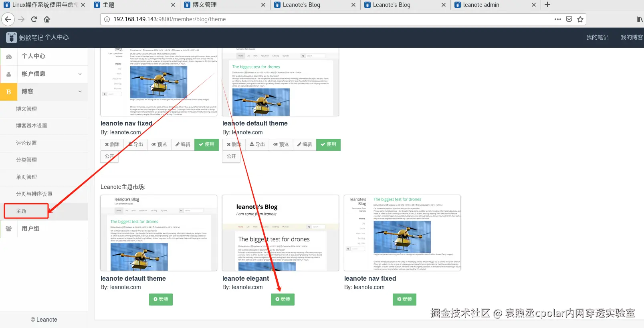This screenshot has height=328, width=644.
Task: Close the 主题 browser tab
Action: 173,5
